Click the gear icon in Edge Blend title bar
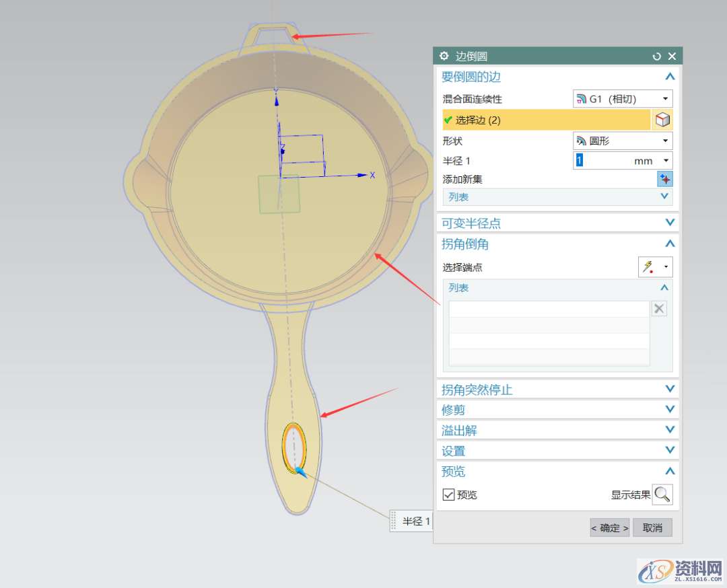 [x=444, y=57]
